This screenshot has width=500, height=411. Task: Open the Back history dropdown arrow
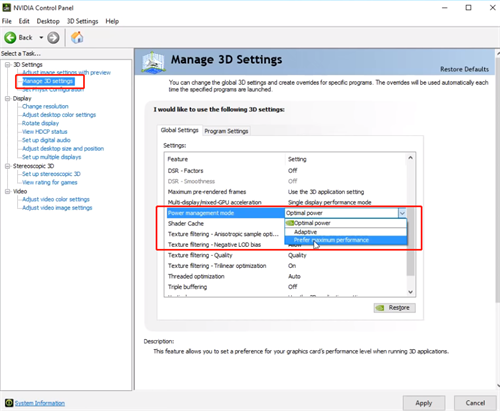pyautogui.click(x=41, y=37)
